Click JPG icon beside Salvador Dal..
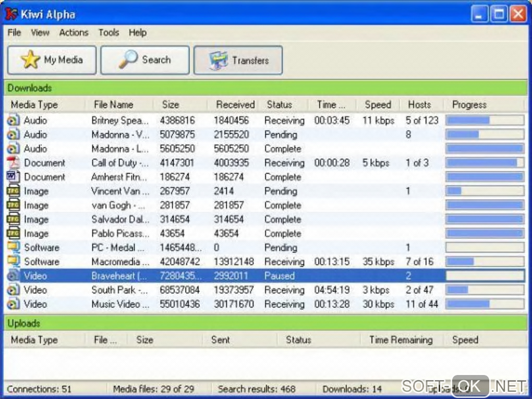 click(13, 219)
